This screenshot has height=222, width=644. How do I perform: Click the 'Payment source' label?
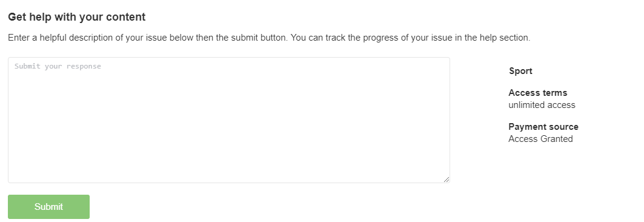pos(543,127)
